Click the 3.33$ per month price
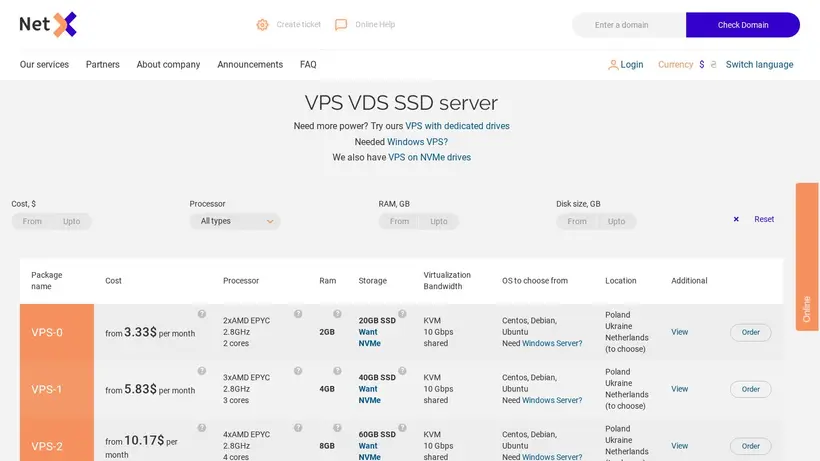This screenshot has height=461, width=820. pyautogui.click(x=150, y=332)
